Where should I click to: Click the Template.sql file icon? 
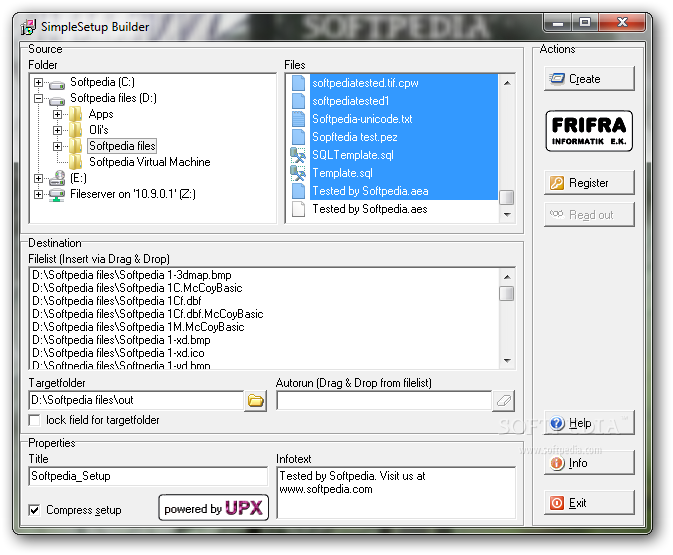[x=298, y=173]
